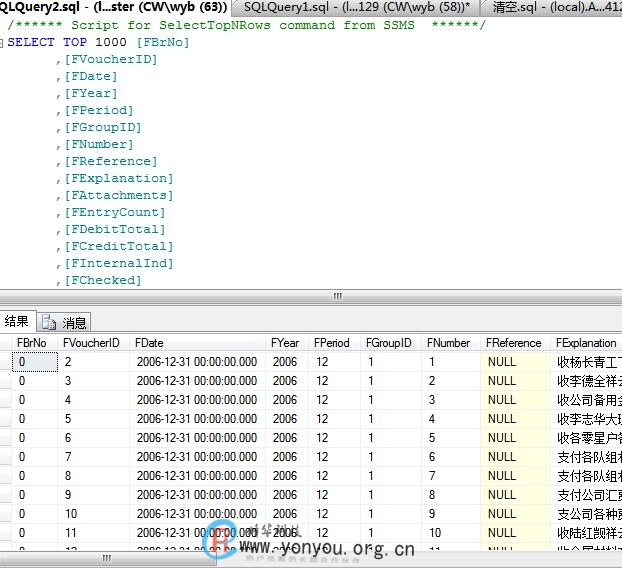Select the 结果 results tab

click(x=17, y=321)
